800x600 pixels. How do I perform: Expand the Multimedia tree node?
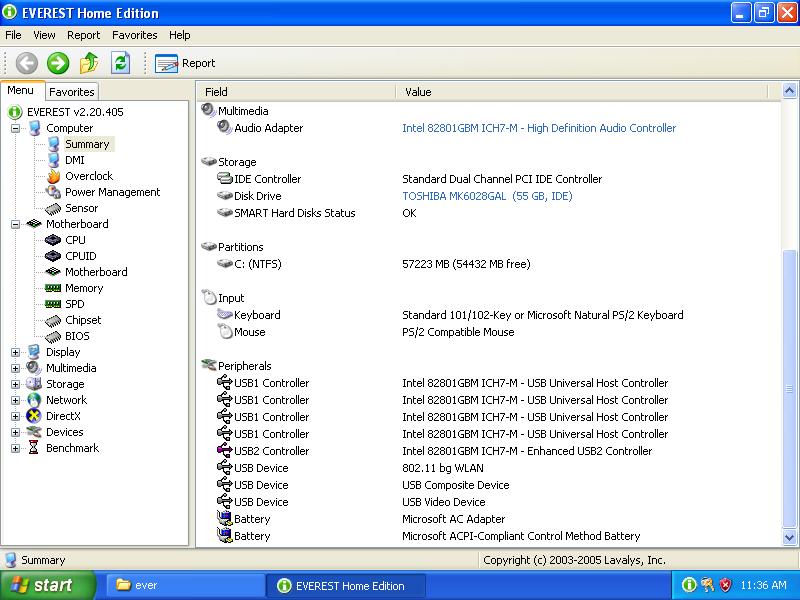click(x=16, y=368)
